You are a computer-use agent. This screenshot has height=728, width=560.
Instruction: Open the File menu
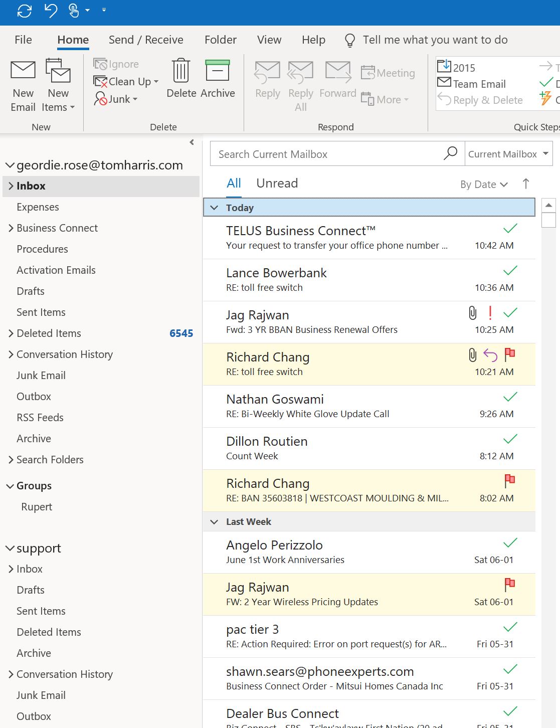[23, 40]
